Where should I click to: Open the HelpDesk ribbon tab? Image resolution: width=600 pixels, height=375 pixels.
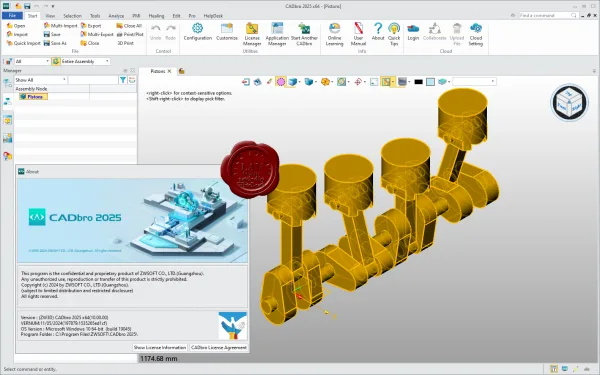[x=213, y=16]
